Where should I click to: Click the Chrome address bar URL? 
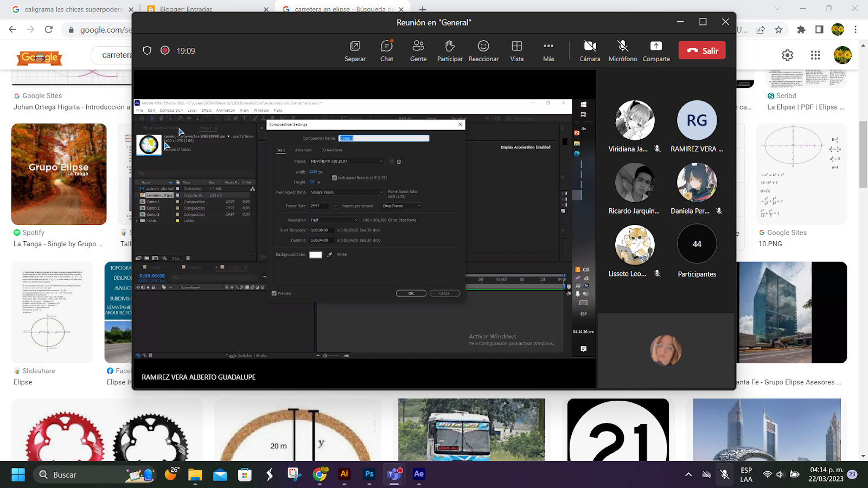click(106, 30)
